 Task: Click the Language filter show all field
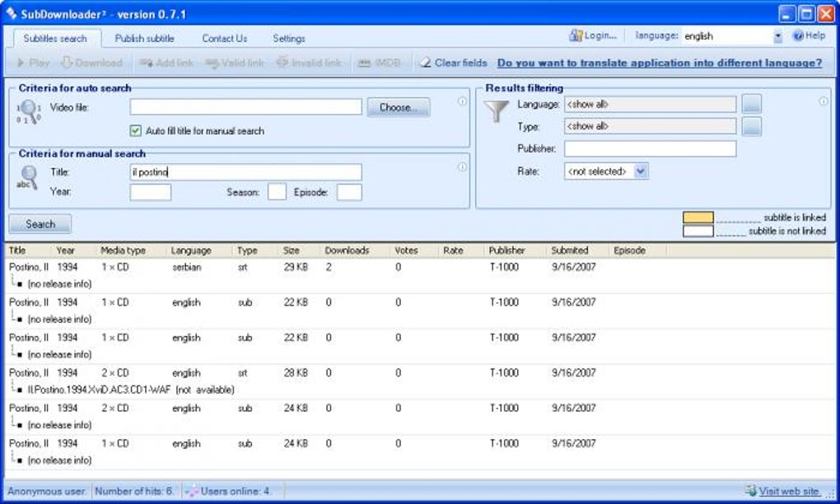click(x=651, y=105)
